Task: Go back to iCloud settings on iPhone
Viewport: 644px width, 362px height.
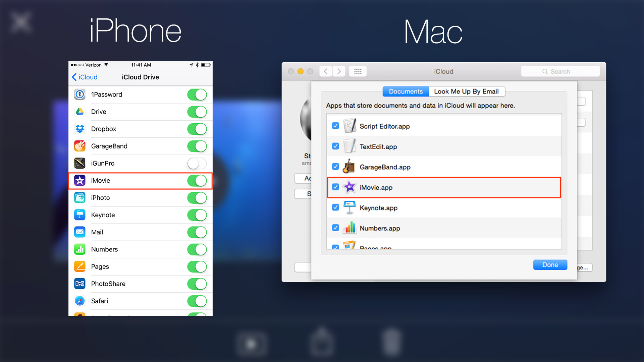Action: click(x=85, y=77)
